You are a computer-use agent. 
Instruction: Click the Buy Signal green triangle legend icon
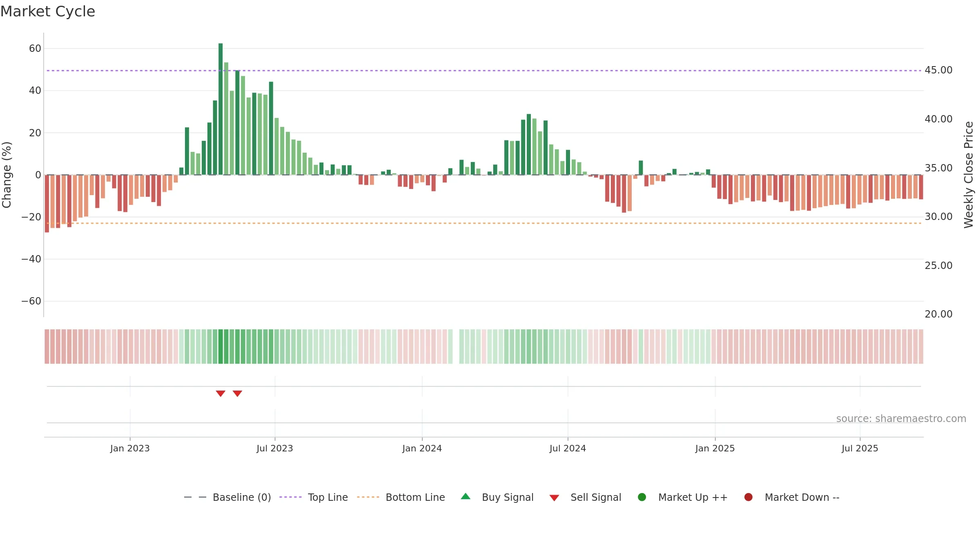click(x=465, y=496)
